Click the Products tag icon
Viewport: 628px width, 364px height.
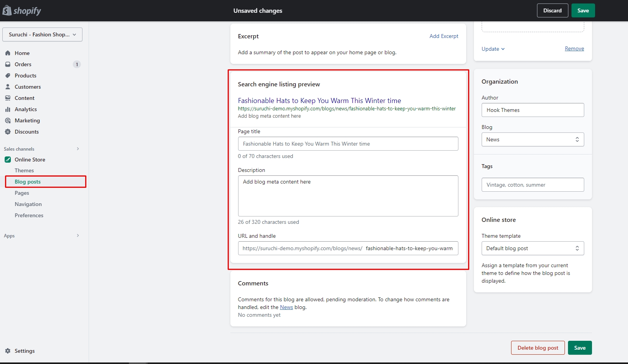[x=8, y=76]
